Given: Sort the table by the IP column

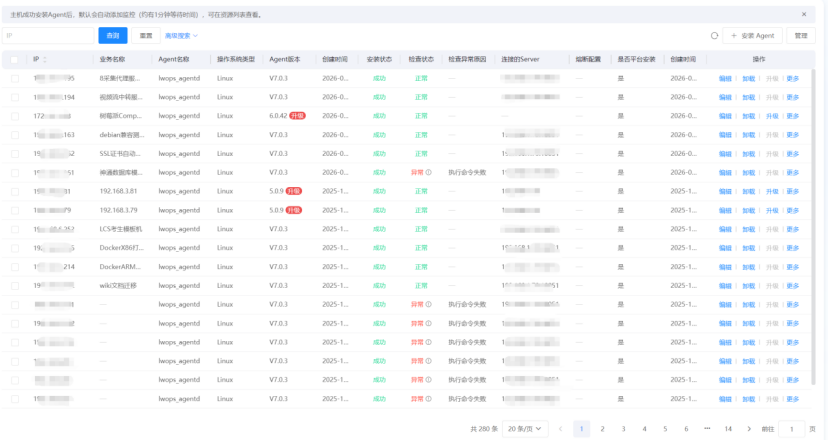Looking at the screenshot, I should click(x=44, y=60).
